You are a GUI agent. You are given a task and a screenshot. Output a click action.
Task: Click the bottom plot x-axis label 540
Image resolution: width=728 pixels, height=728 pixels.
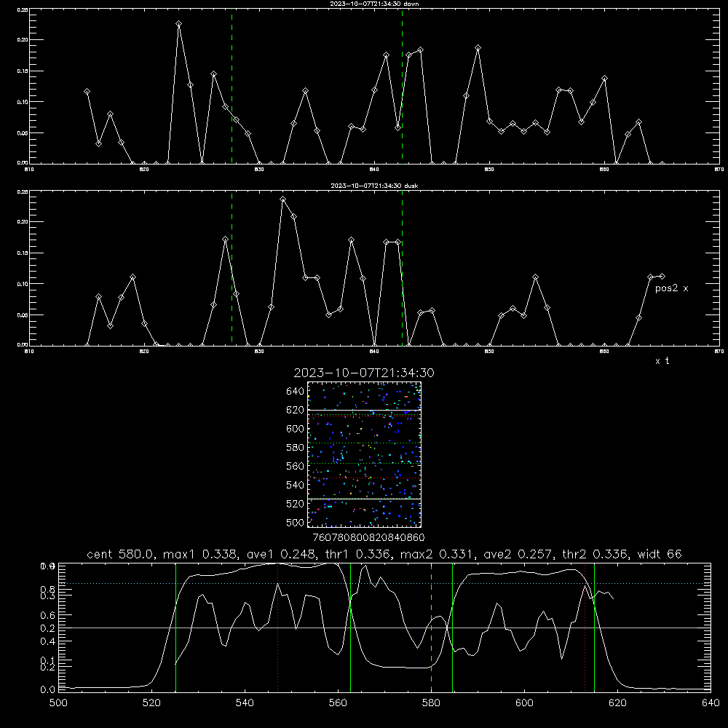point(245,703)
